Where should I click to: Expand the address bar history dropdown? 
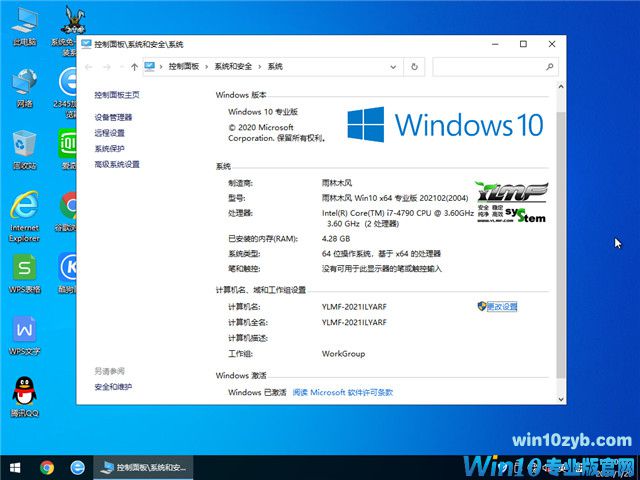[393, 67]
